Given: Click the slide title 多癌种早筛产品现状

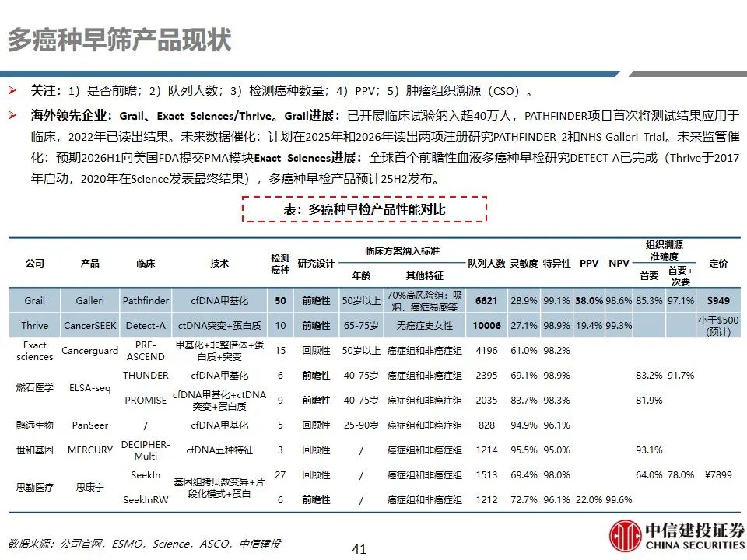Looking at the screenshot, I should (120, 40).
